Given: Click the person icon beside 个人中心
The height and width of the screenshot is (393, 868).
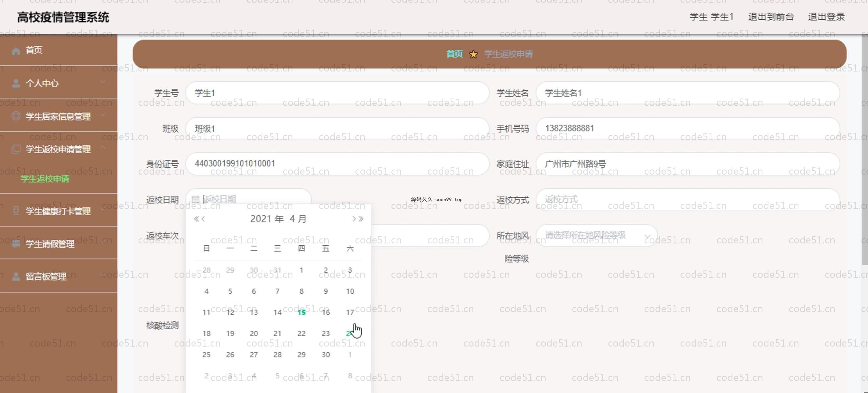Looking at the screenshot, I should click(16, 83).
